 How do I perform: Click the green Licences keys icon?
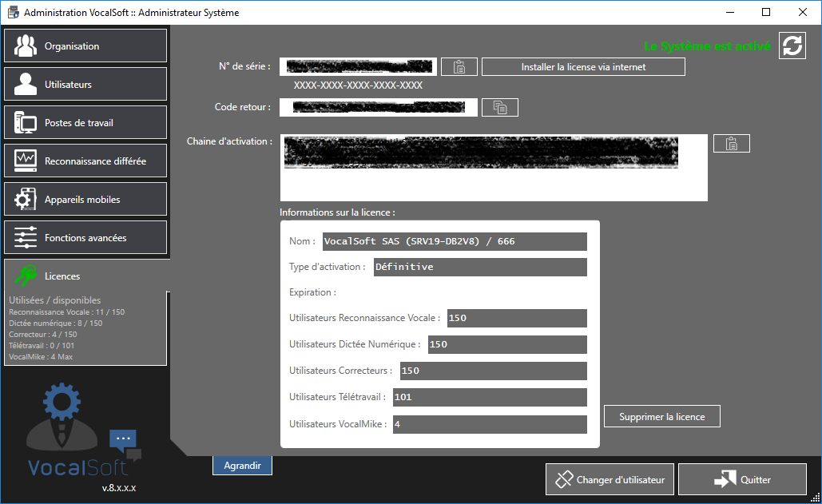point(26,276)
